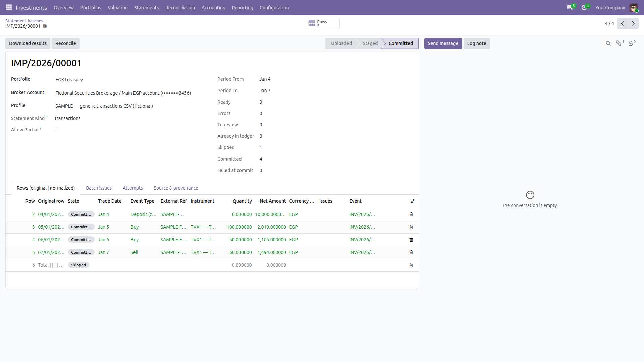This screenshot has height=362, width=644.
Task: Show followers icon in chatter
Action: click(x=631, y=43)
